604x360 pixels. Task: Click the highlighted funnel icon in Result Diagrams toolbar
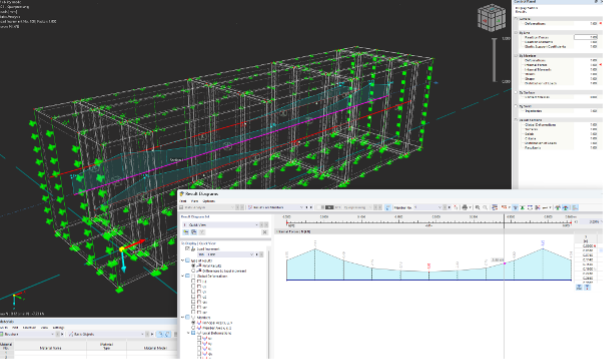click(515, 208)
